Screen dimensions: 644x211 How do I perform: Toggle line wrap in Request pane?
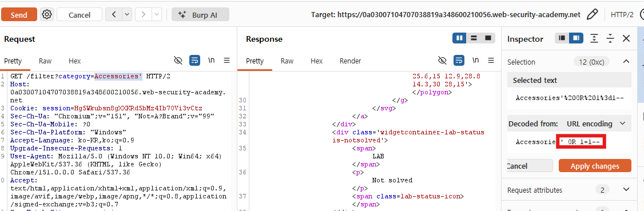194,61
